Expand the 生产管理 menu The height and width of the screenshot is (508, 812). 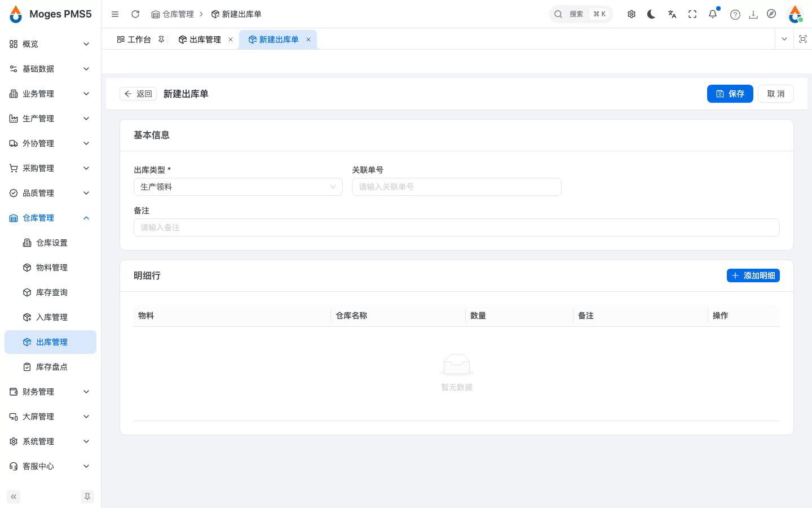[x=50, y=119]
